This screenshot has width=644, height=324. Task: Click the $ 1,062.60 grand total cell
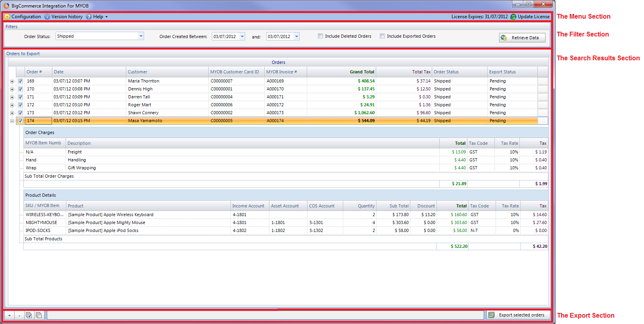341,113
